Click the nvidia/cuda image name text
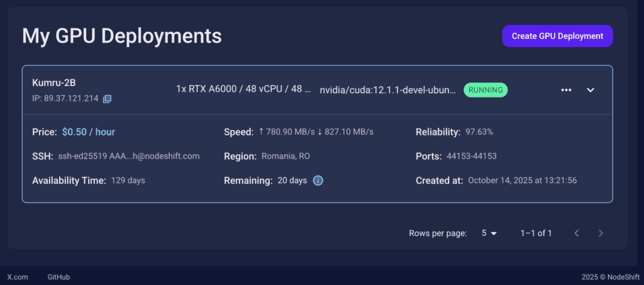644x285 pixels. pos(387,90)
